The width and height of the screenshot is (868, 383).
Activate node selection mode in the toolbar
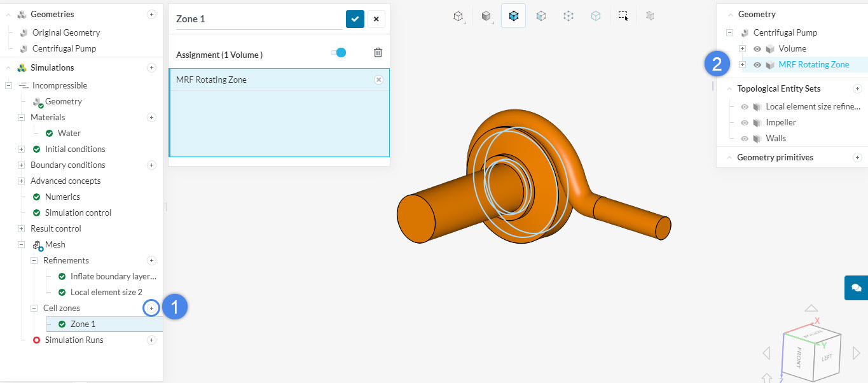tap(568, 17)
